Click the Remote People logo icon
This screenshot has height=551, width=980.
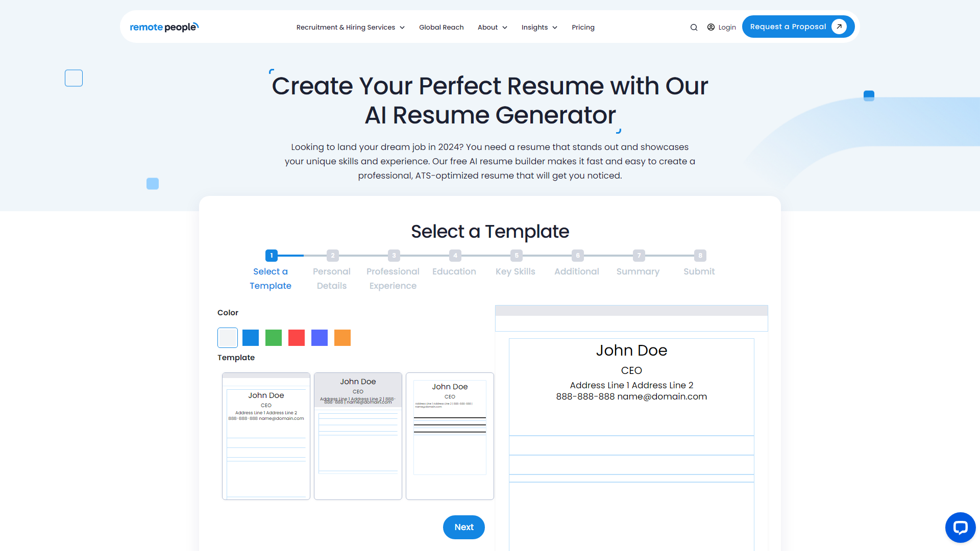(x=164, y=27)
